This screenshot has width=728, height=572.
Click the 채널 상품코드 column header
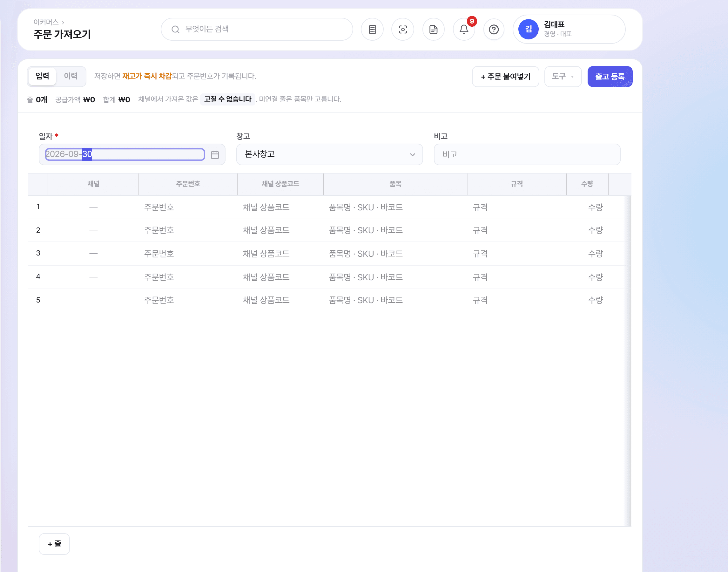(x=280, y=184)
